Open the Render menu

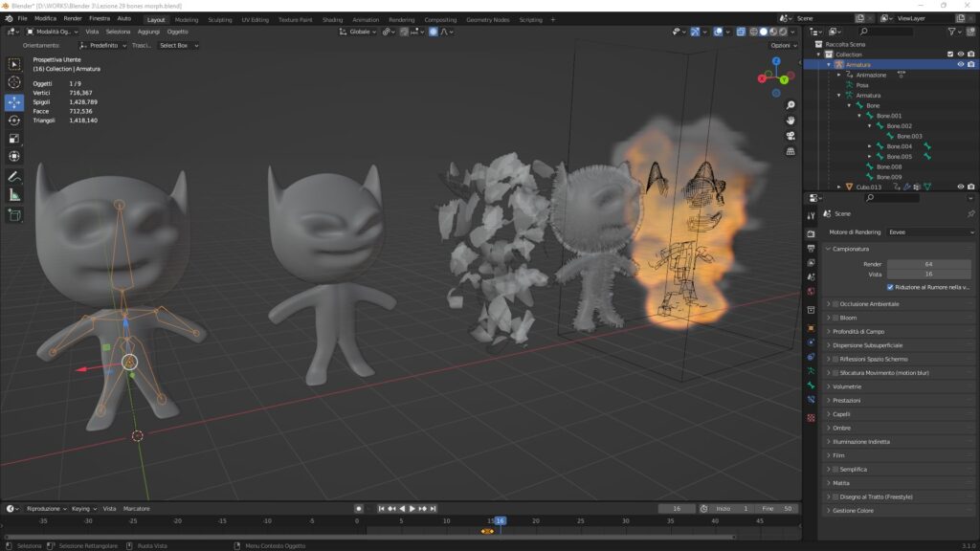(73, 19)
